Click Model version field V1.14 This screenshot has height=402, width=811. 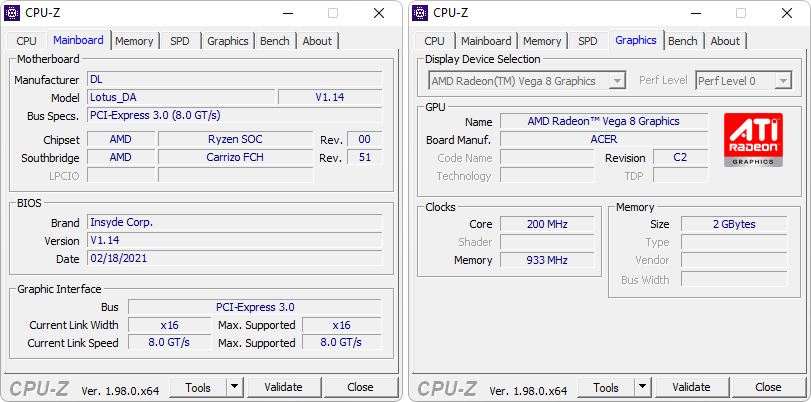(330, 97)
